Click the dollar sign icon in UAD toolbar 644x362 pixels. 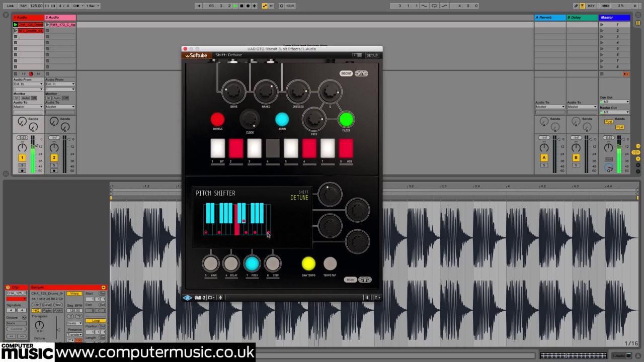(368, 298)
